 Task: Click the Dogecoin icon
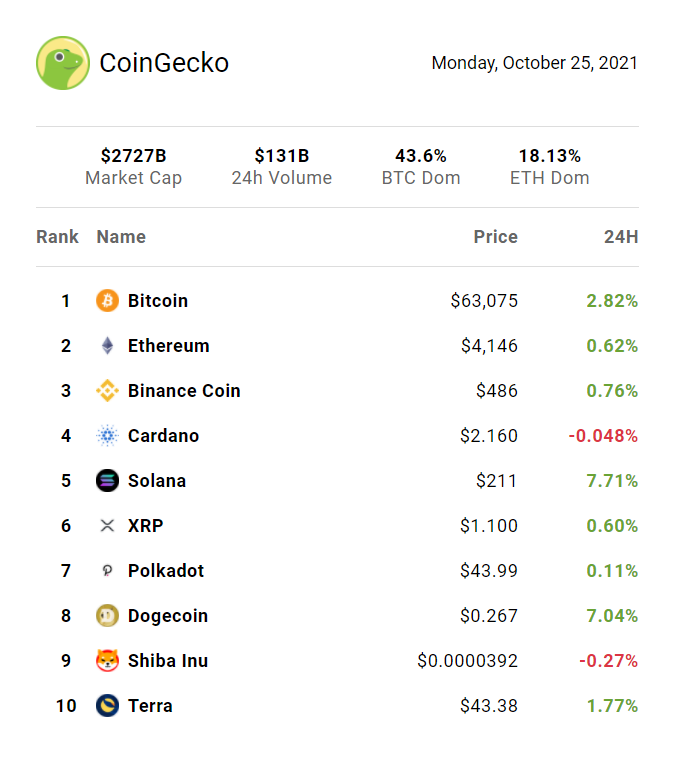tap(107, 616)
